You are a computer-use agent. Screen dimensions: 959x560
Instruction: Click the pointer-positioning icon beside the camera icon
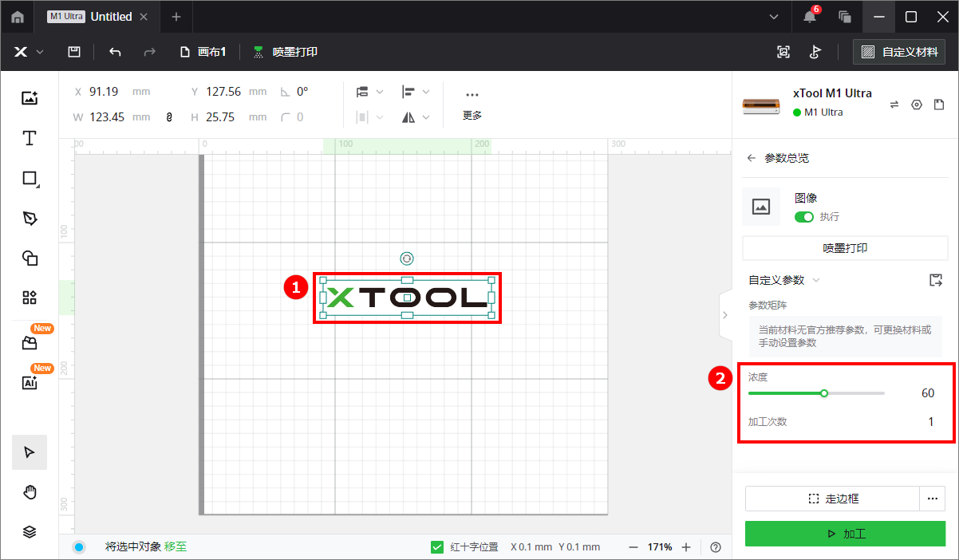pos(815,52)
